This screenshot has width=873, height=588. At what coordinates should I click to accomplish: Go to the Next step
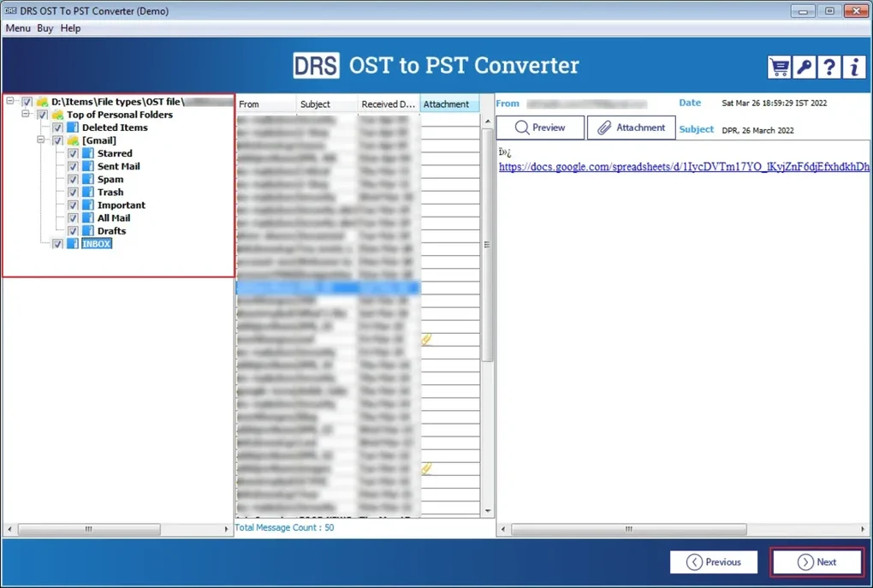[x=817, y=561]
